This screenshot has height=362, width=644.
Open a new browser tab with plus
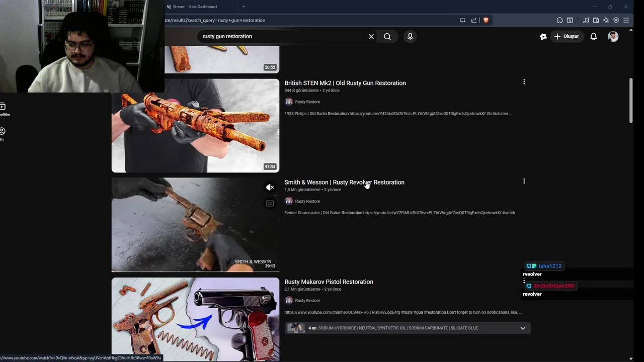pyautogui.click(x=244, y=7)
